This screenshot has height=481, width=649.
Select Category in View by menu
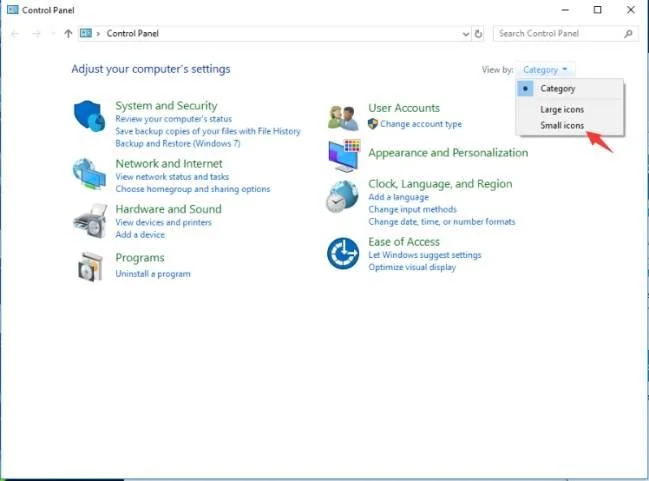570,89
